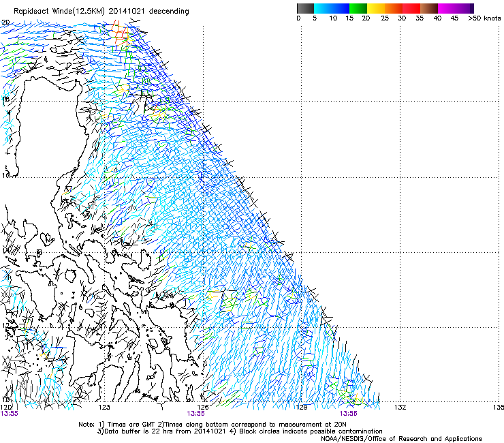Click the yellow 20-25 knots color swatch
Screen dimensions: 504x443
[376, 8]
